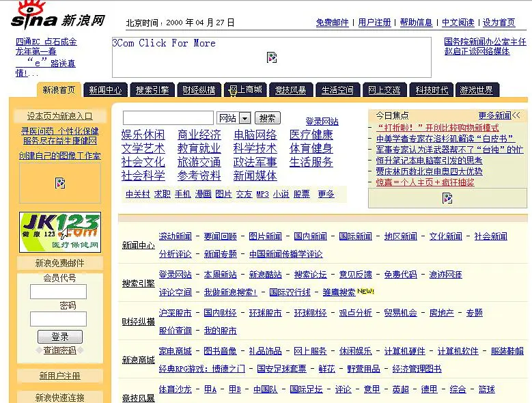Go to the 游戏世界 tab

coord(477,90)
